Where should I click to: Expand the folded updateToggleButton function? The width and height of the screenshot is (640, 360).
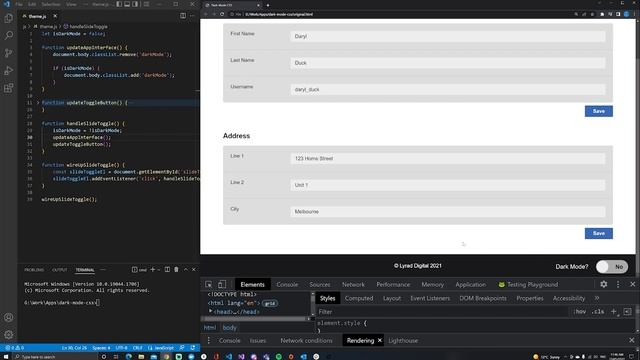(38, 103)
